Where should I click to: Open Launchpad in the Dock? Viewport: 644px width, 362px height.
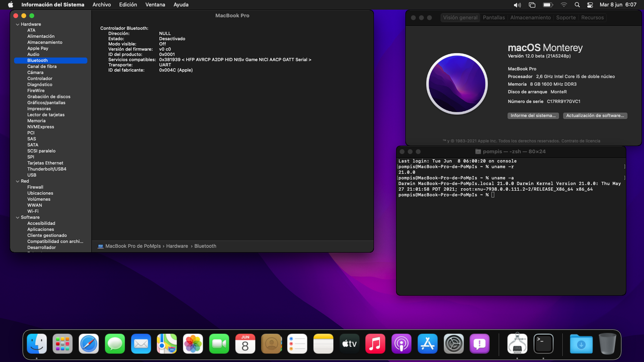(x=63, y=344)
